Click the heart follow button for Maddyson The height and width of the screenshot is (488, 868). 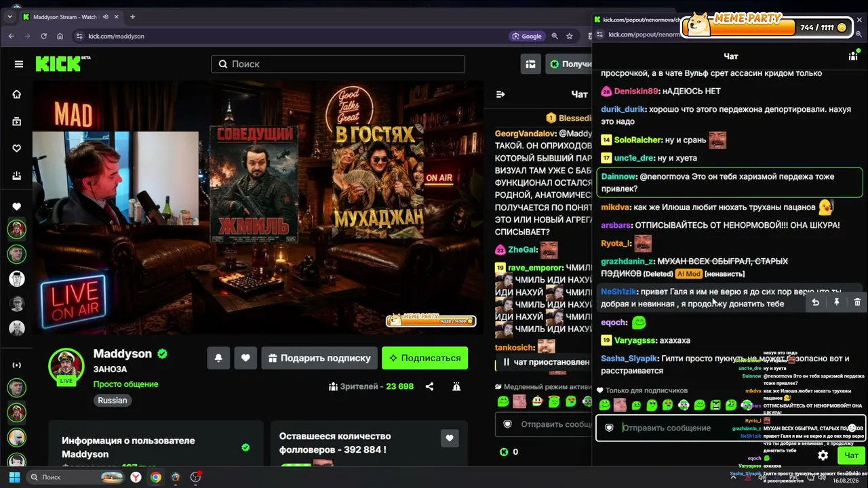click(245, 358)
